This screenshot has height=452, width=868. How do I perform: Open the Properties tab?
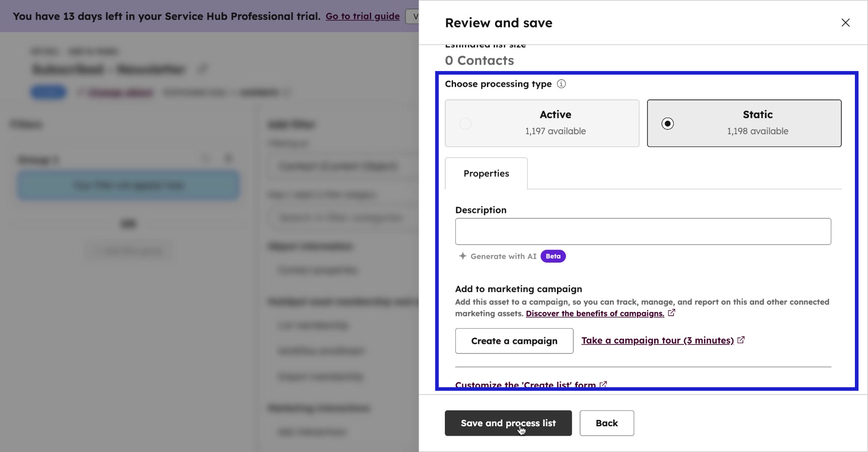tap(486, 174)
